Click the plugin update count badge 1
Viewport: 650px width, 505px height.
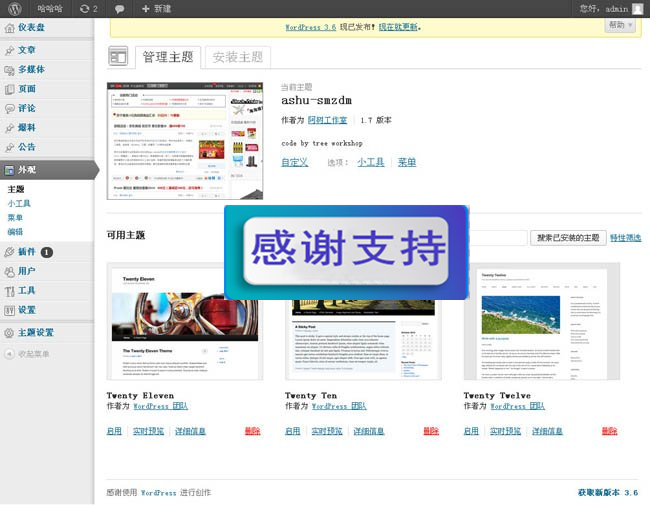46,252
